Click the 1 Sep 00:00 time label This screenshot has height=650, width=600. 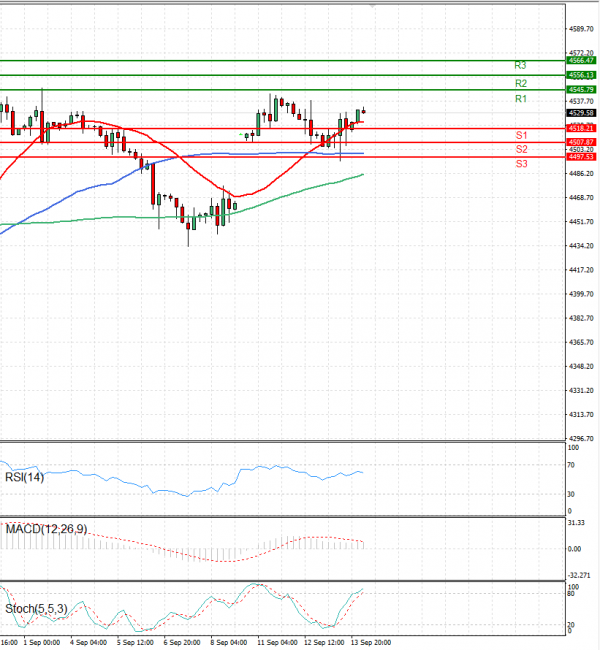click(x=41, y=643)
